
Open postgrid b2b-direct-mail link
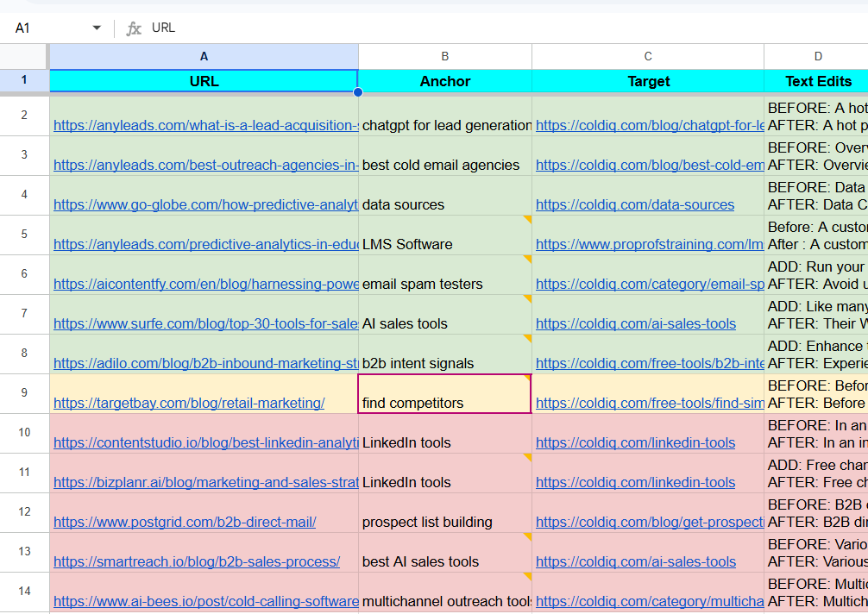tap(185, 523)
